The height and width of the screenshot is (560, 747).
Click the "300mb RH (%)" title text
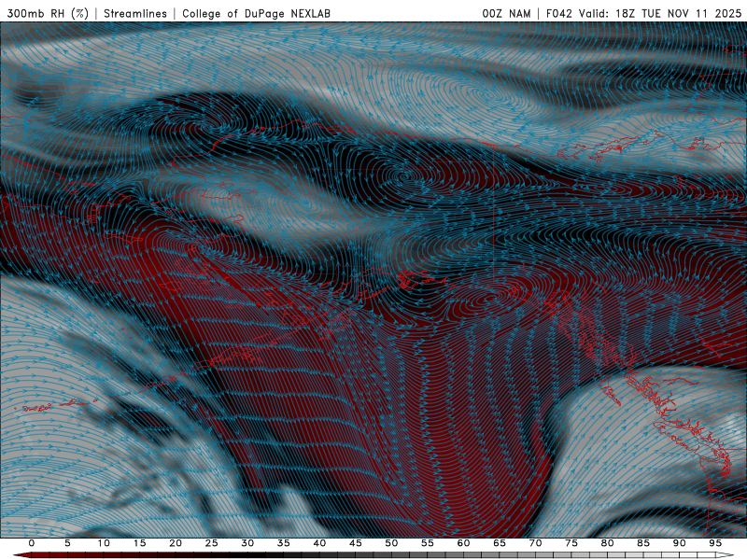coord(48,13)
